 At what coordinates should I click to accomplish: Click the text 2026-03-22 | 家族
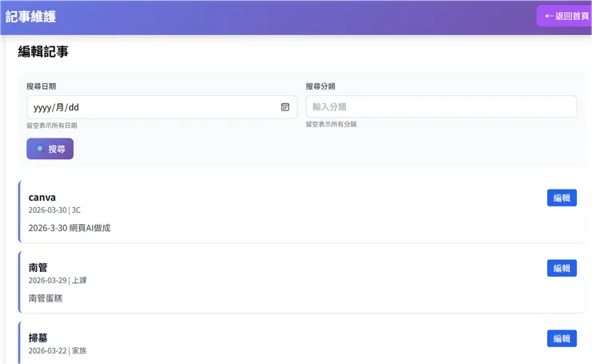(58, 350)
